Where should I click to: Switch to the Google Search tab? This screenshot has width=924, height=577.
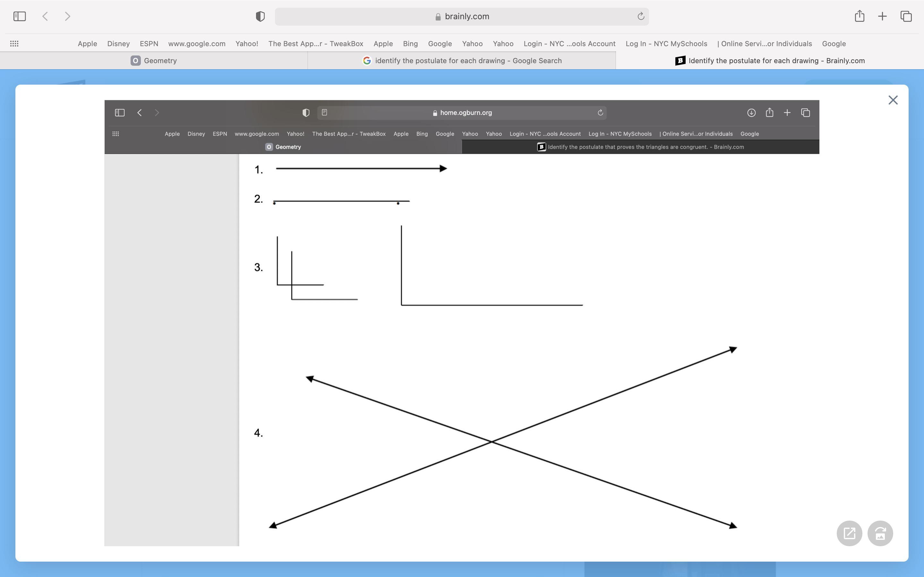tap(462, 61)
